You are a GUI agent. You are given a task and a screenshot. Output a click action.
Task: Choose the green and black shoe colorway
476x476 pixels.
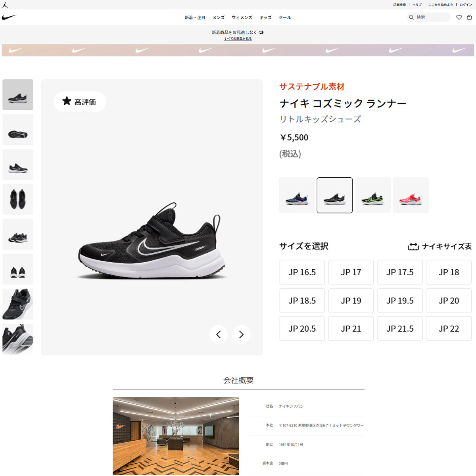[373, 195]
